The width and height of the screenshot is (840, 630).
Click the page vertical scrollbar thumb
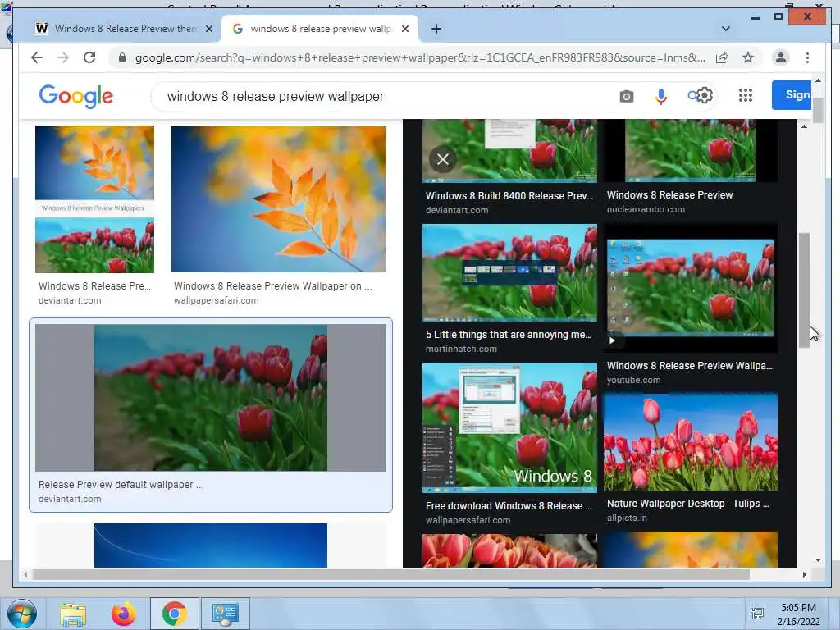coord(818,110)
